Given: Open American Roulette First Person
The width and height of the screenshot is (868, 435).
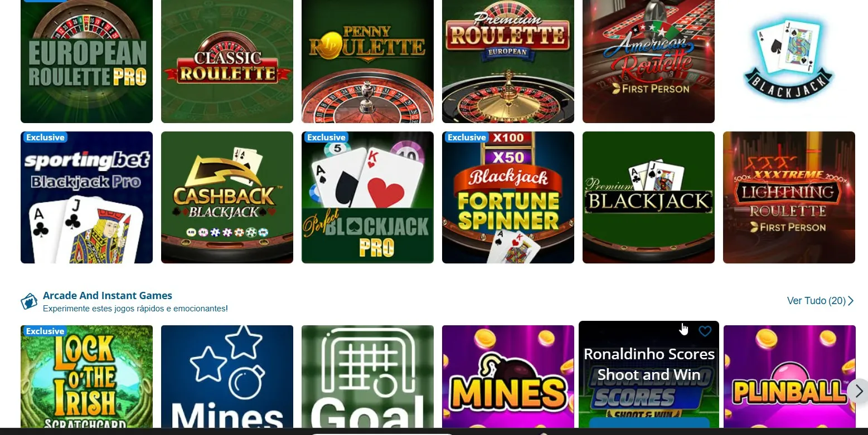Looking at the screenshot, I should 648,61.
